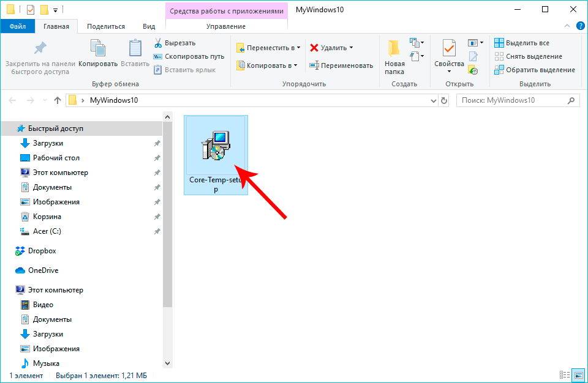
Task: Open Quick Access Toolbar customize dropdown
Action: click(55, 10)
